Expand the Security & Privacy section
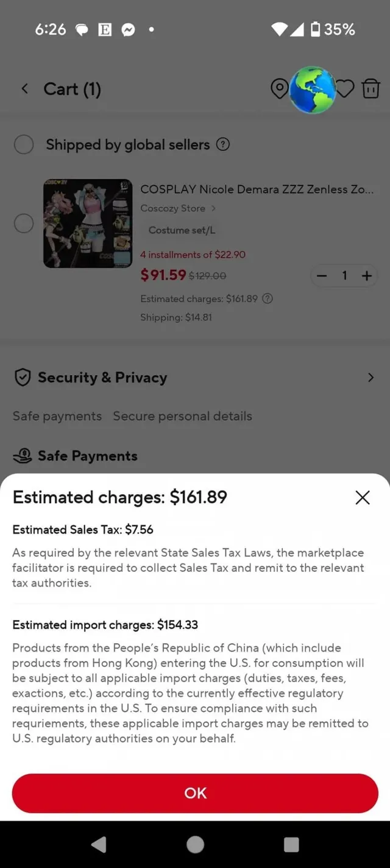Viewport: 390px width, 868px height. [370, 378]
